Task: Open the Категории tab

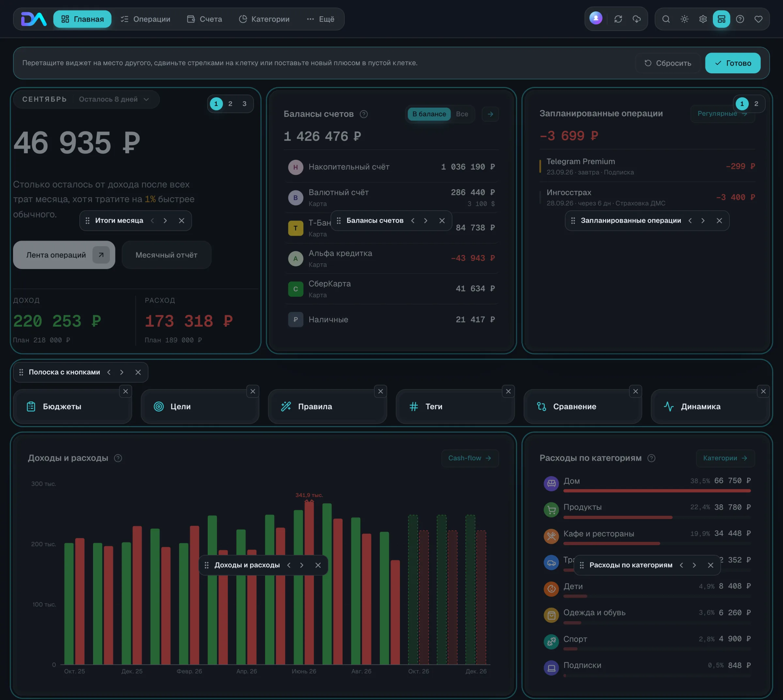Action: point(264,19)
